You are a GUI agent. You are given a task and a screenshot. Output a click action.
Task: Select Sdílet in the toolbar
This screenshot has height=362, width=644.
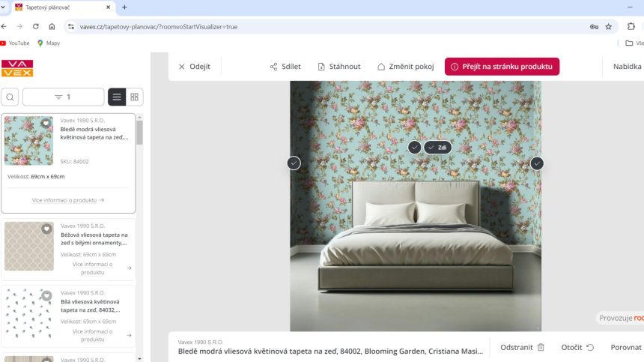tap(285, 67)
